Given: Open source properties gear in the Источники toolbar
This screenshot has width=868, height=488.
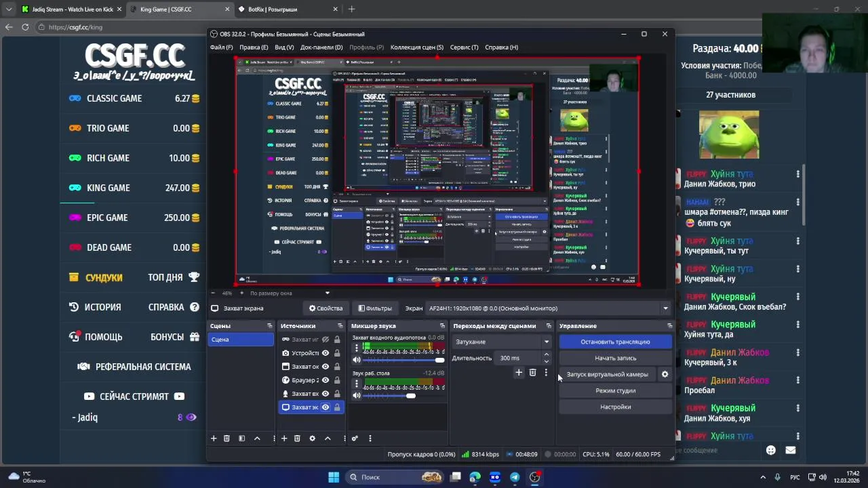Looking at the screenshot, I should pyautogui.click(x=312, y=439).
